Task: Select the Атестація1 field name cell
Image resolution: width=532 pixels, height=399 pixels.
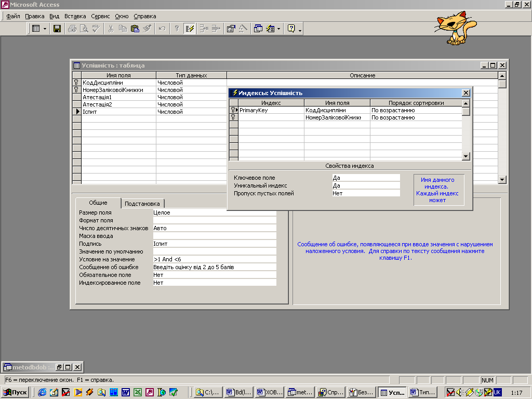Action: [x=118, y=97]
